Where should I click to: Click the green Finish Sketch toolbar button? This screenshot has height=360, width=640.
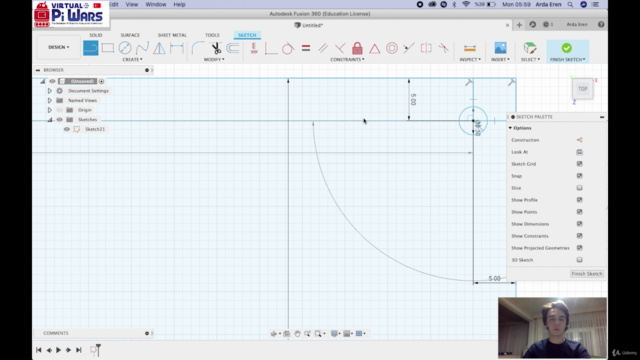point(567,48)
